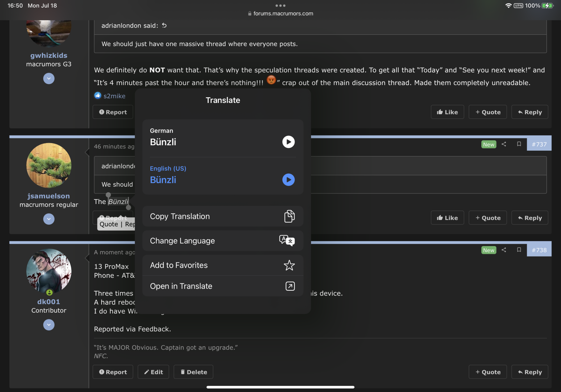Add translation to Favorites star
The width and height of the screenshot is (561, 392).
[289, 265]
